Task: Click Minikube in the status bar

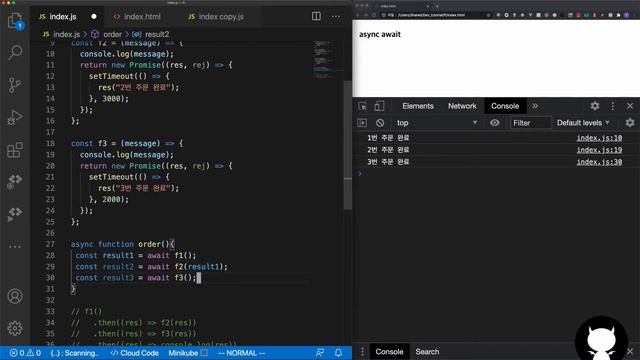Action: tap(188, 353)
